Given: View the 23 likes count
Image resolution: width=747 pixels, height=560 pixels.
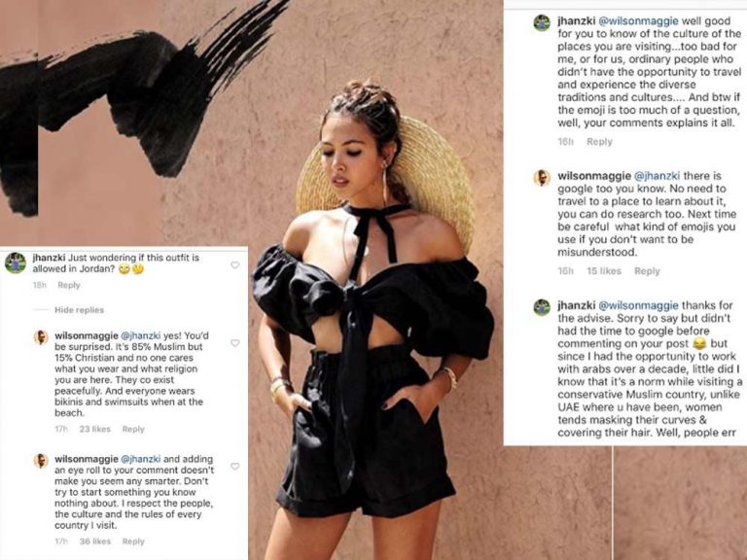Looking at the screenshot, I should [94, 429].
